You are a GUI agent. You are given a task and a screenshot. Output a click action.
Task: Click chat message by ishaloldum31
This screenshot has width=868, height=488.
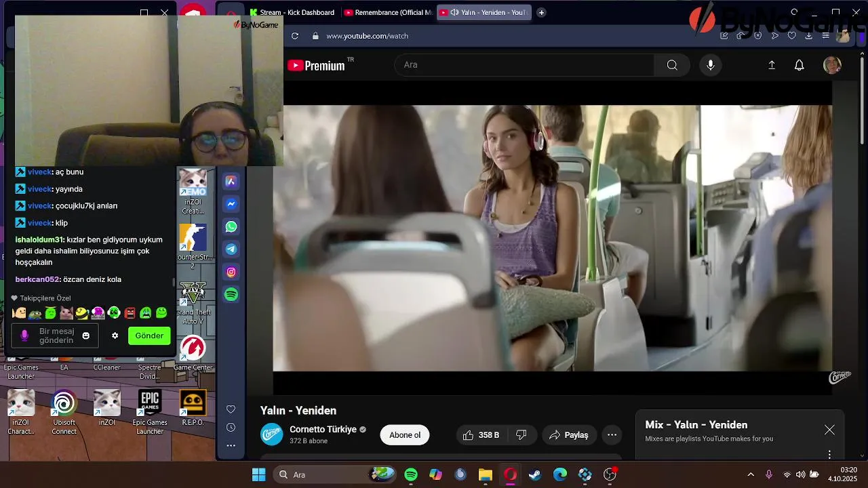(89, 251)
